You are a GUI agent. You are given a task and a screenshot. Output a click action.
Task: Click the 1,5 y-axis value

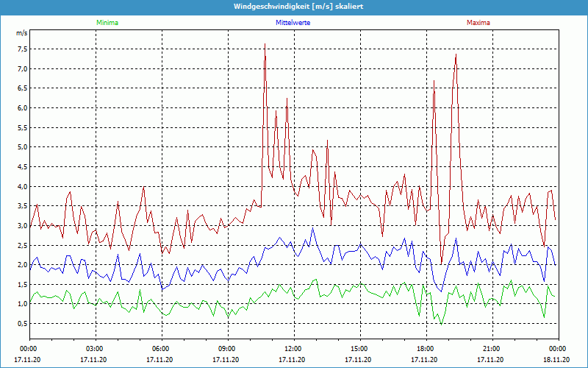(22, 285)
